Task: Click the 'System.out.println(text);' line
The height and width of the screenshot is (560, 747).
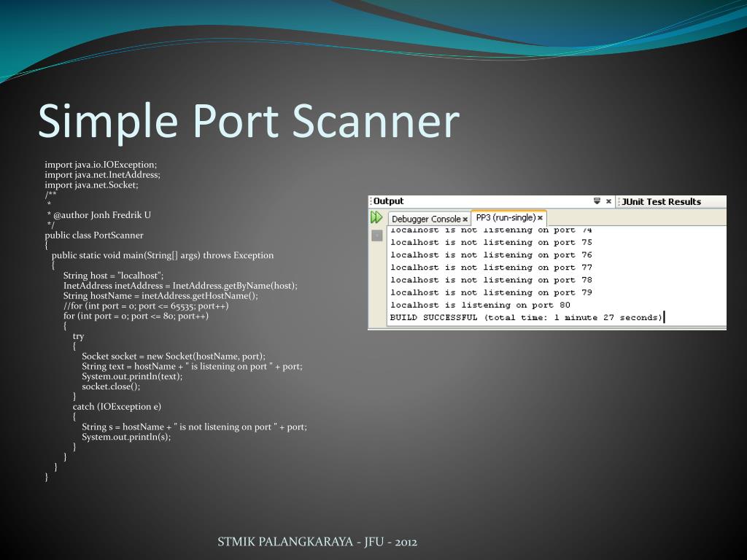Action: click(132, 376)
